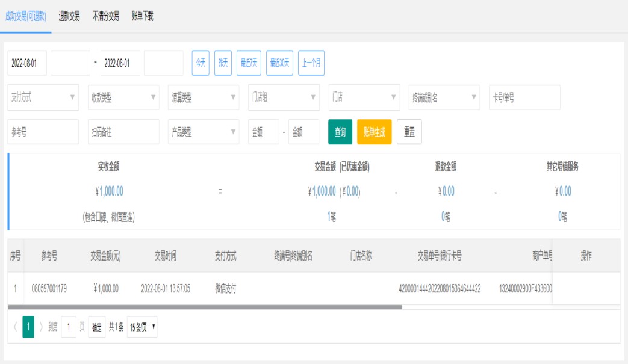This screenshot has width=628, height=364.
Task: Choose the 上一个月 date filter
Action: [311, 63]
